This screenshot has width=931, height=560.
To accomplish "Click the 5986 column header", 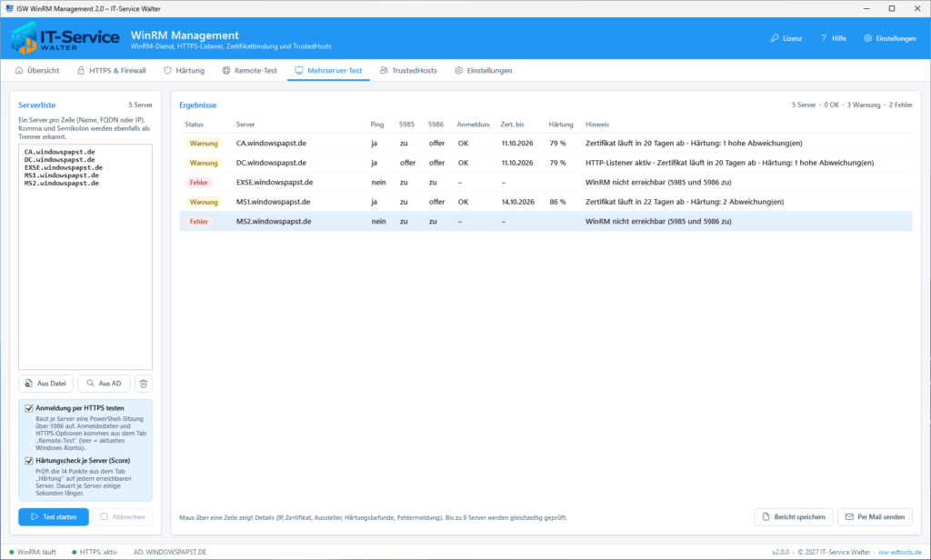I will coord(435,125).
